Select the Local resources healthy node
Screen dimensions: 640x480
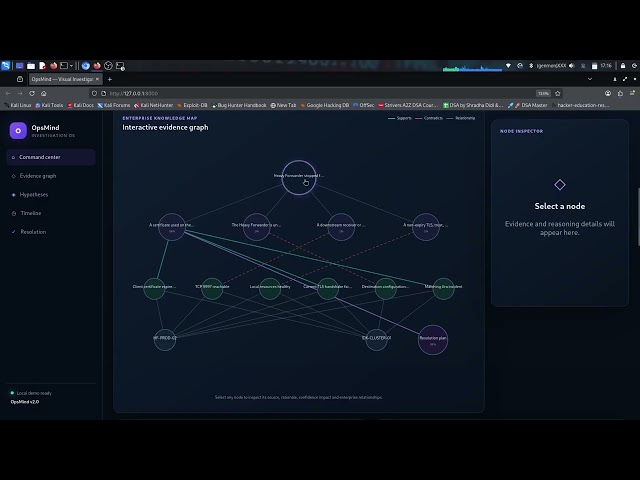pyautogui.click(x=270, y=289)
